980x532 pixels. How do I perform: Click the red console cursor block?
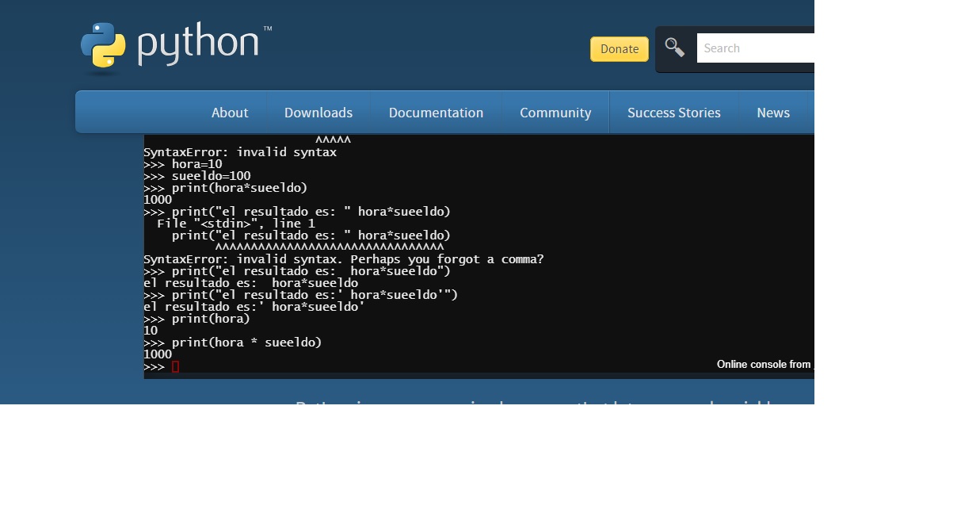176,366
